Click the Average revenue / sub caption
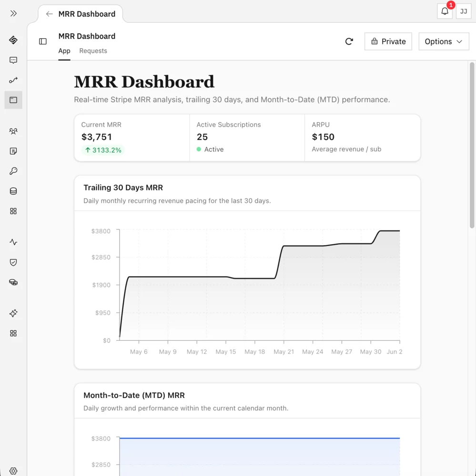Screen dimensions: 476x476 point(346,149)
